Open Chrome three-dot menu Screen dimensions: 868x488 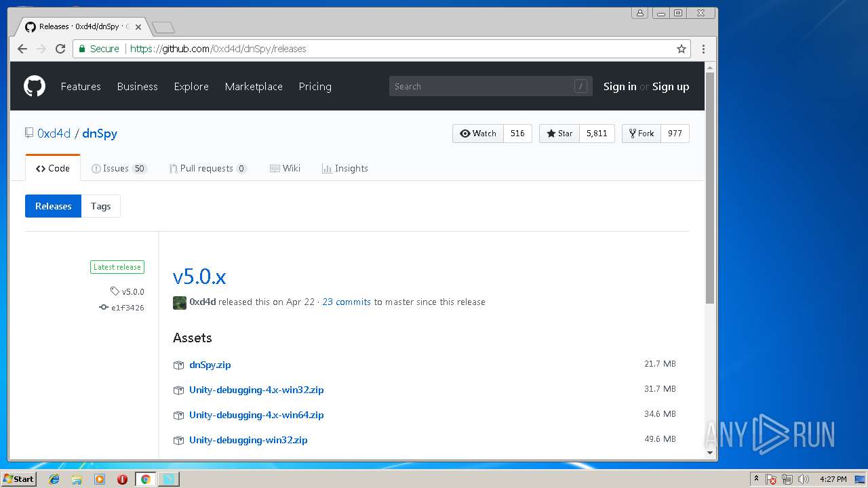click(x=703, y=49)
